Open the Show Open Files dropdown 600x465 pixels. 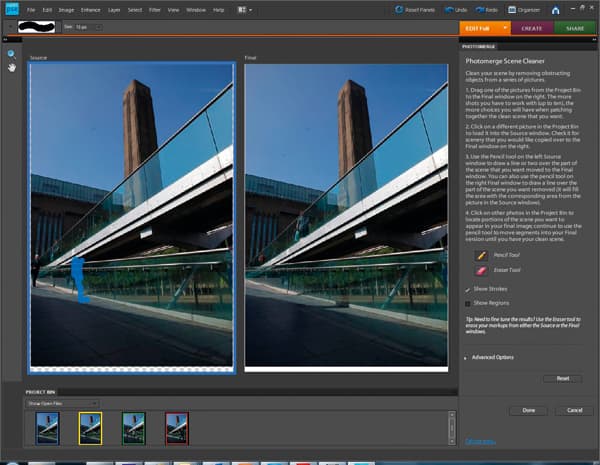point(62,403)
